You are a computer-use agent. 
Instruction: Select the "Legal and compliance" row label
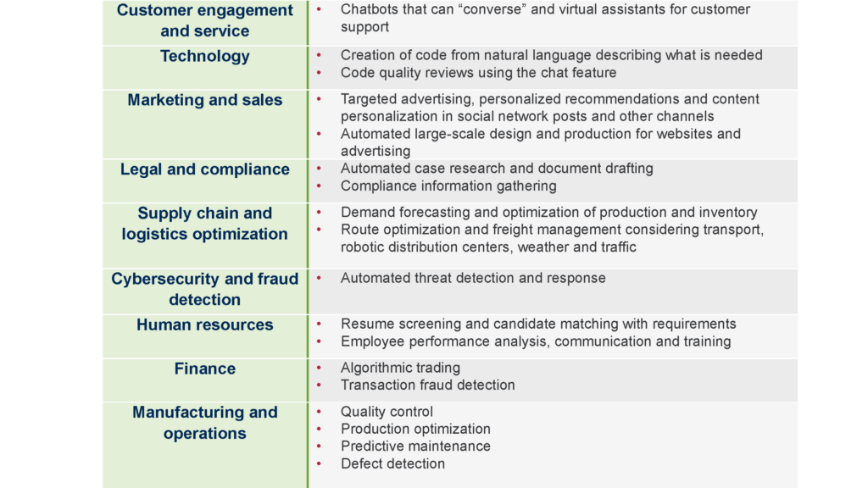205,169
